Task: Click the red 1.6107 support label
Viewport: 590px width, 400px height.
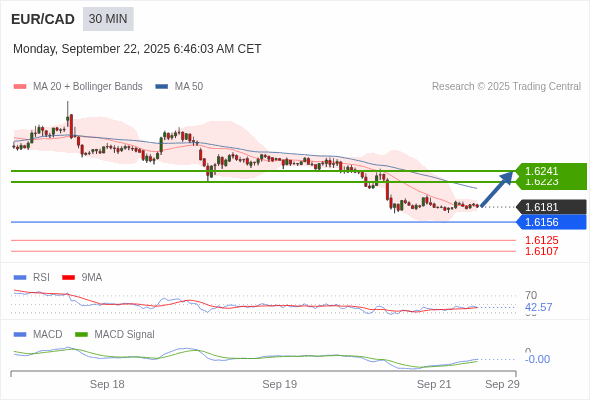Action: click(x=541, y=251)
